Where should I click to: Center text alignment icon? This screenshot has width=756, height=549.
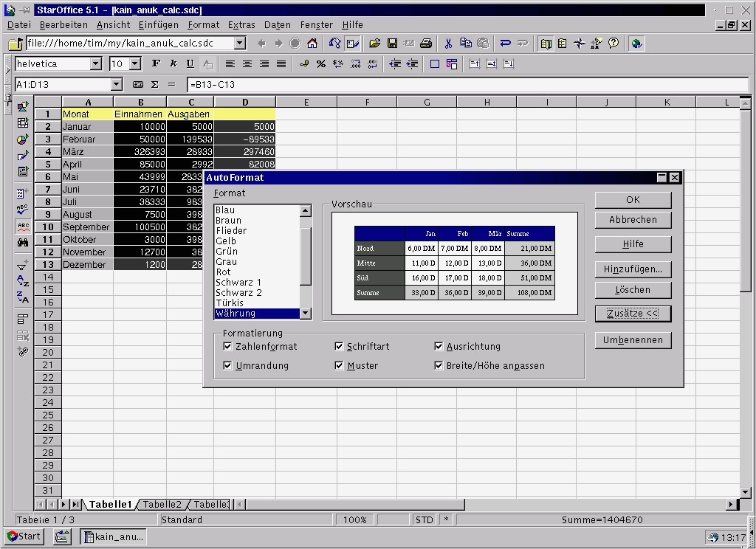(247, 63)
